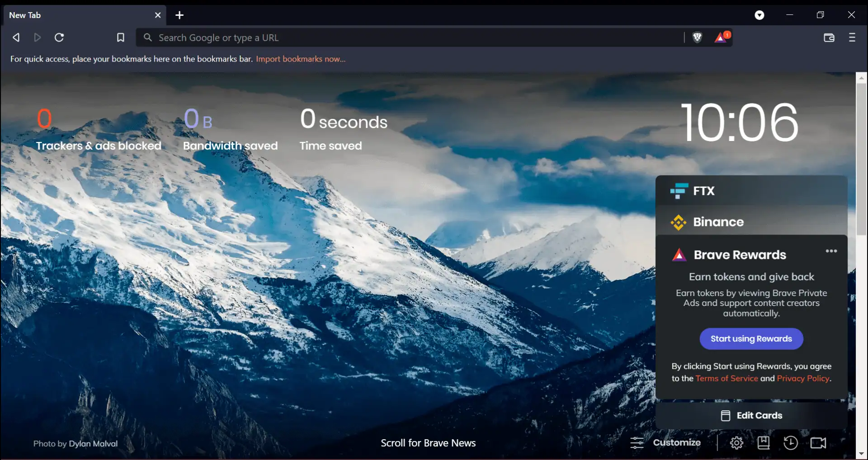Open the Terms of Service link
The image size is (868, 460).
click(726, 378)
